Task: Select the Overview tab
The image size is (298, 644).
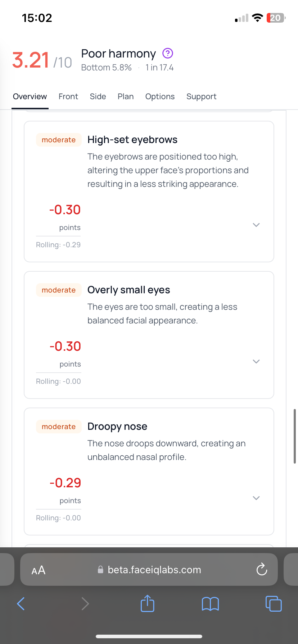Action: click(x=30, y=97)
